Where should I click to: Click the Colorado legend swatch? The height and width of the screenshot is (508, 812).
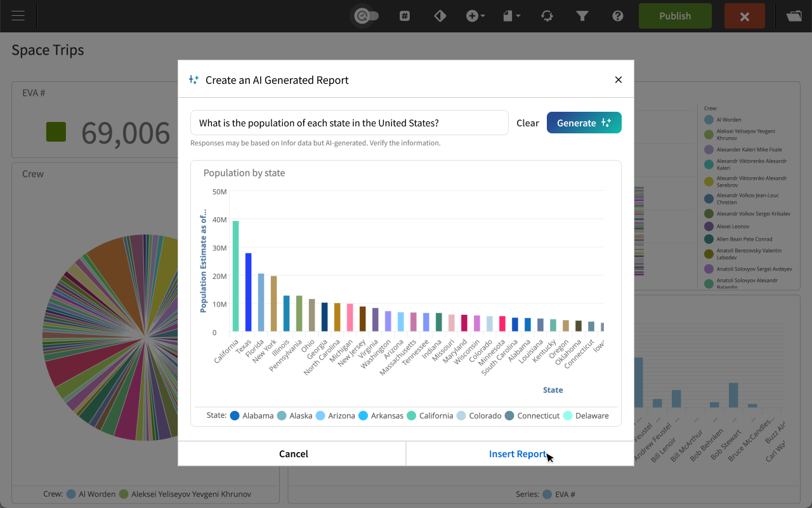point(461,416)
